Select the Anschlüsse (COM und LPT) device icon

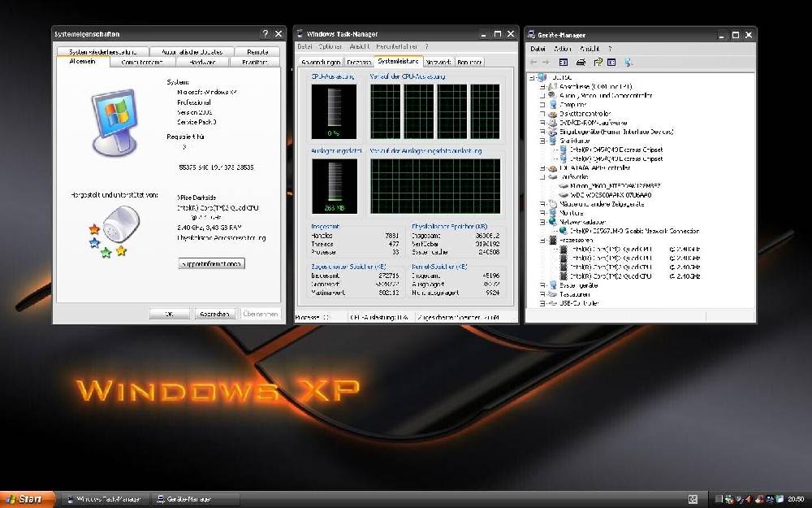[552, 87]
